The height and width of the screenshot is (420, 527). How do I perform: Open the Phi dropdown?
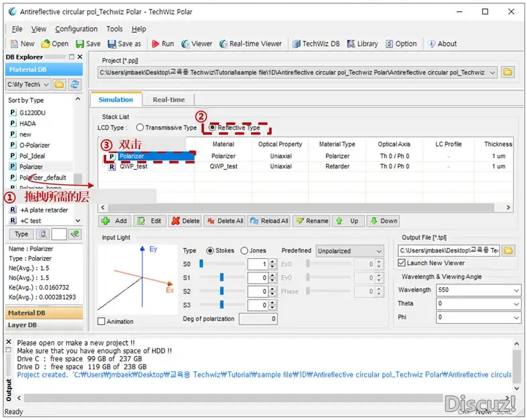pos(516,317)
